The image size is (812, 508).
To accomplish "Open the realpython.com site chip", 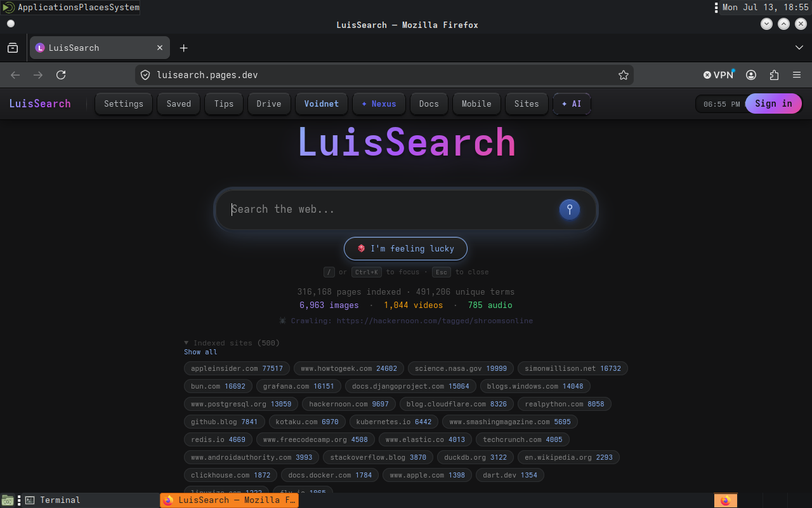I will coord(565,404).
